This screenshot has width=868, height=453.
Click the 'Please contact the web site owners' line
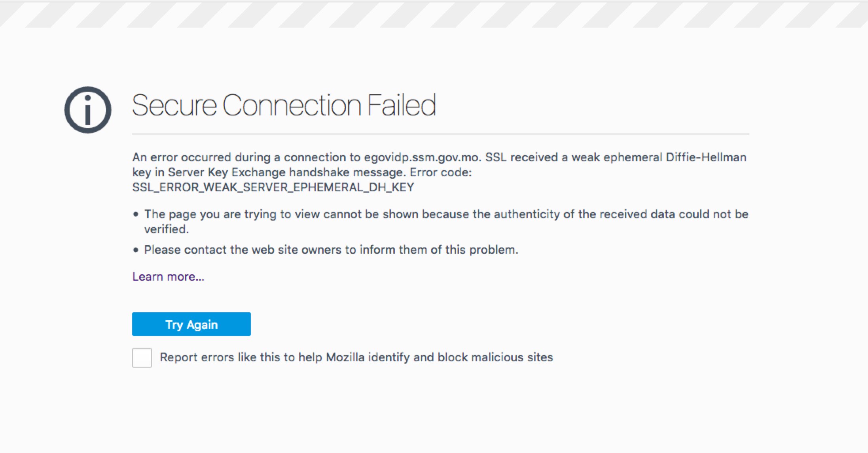[331, 250]
